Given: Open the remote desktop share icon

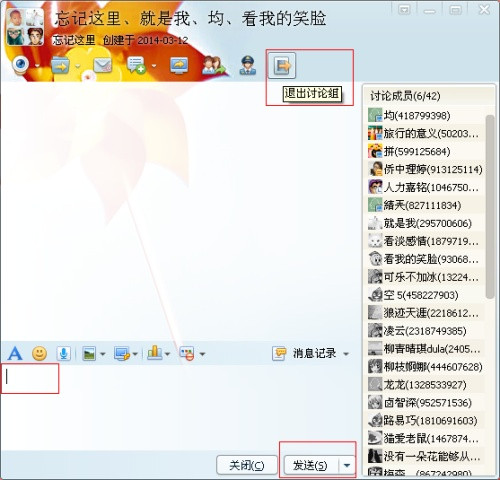Looking at the screenshot, I should pos(179,65).
